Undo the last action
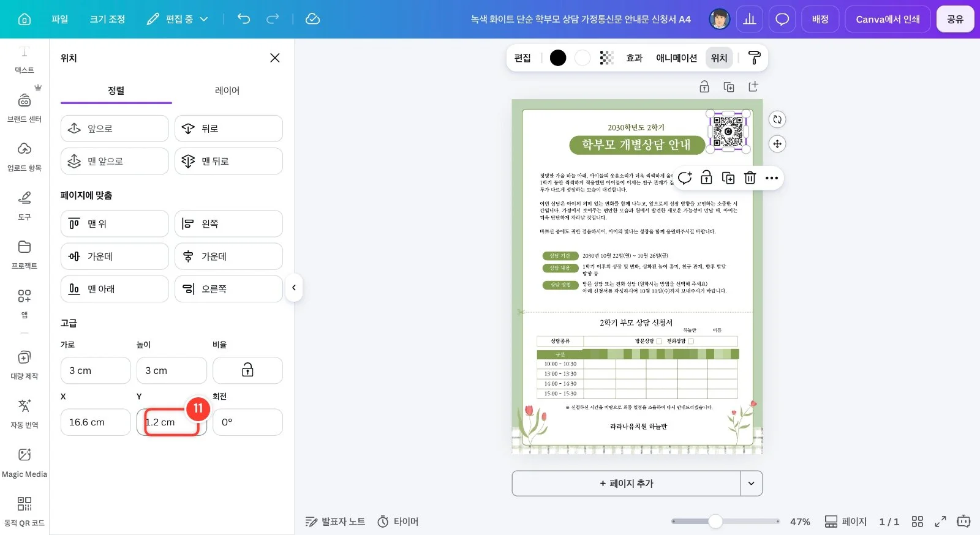Screen dimensions: 980x535 (x=244, y=19)
